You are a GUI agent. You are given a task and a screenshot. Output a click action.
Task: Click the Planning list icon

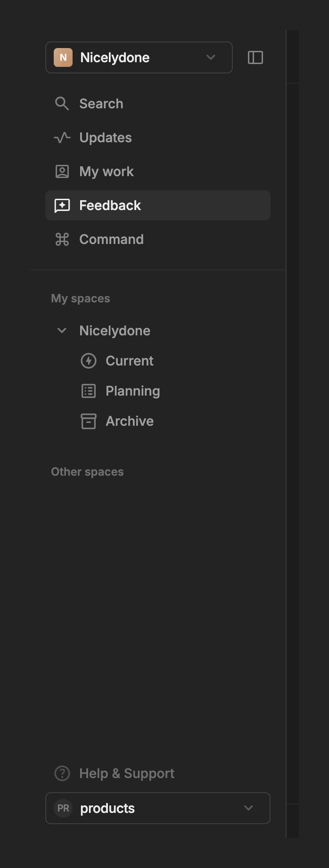point(88,390)
